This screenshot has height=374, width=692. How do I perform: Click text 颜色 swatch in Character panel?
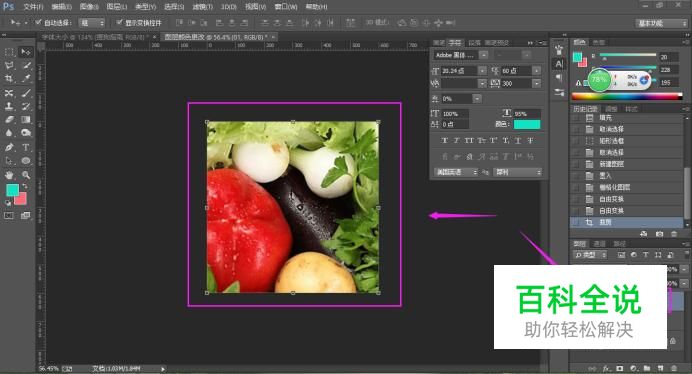527,125
